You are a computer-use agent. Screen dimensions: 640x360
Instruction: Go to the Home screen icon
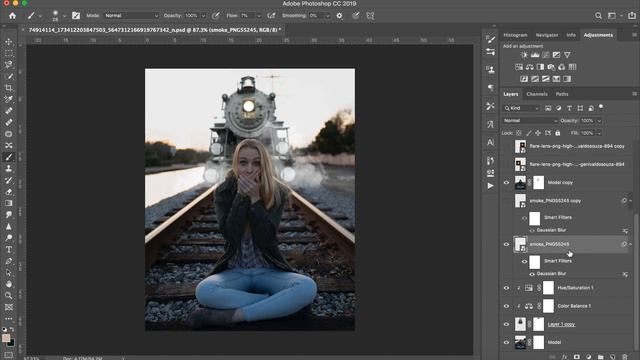pyautogui.click(x=12, y=16)
